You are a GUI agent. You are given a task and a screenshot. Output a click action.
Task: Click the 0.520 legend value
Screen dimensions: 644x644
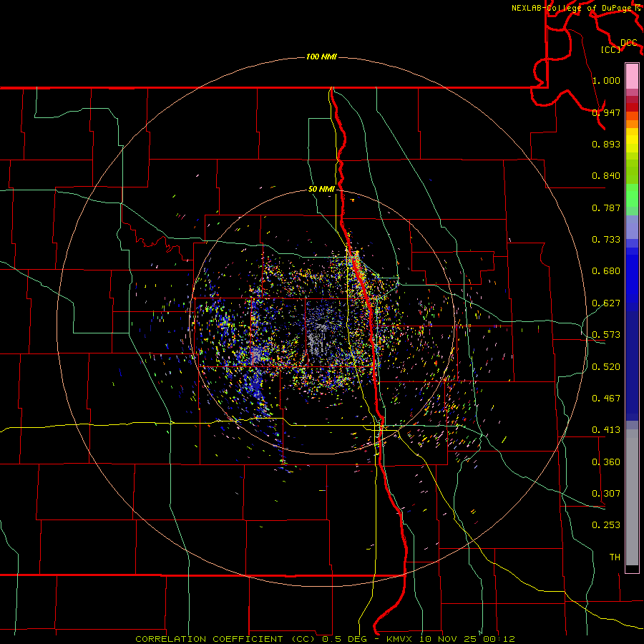coord(606,367)
